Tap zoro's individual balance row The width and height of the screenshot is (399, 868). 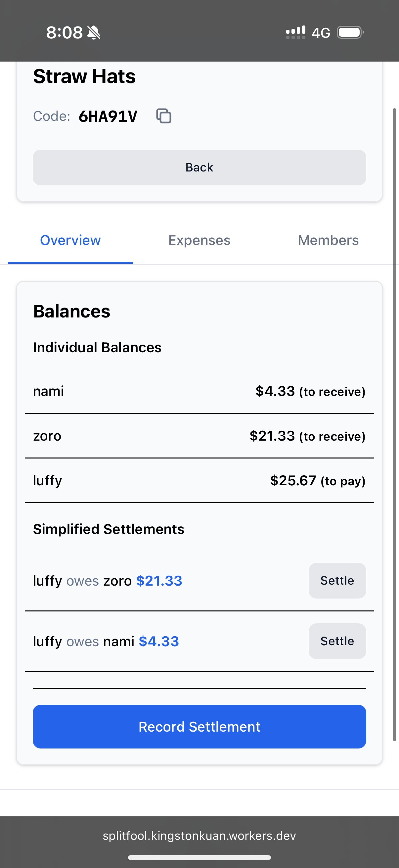(199, 436)
